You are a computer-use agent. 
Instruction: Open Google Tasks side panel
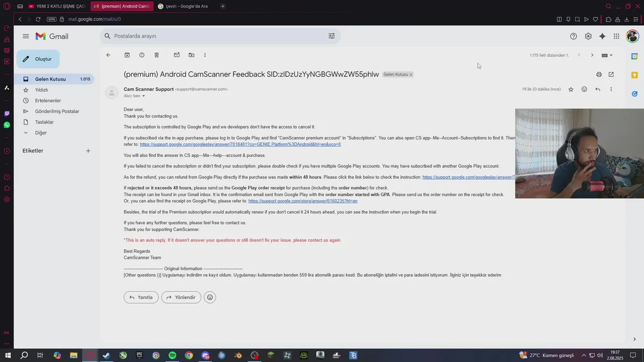(634, 94)
